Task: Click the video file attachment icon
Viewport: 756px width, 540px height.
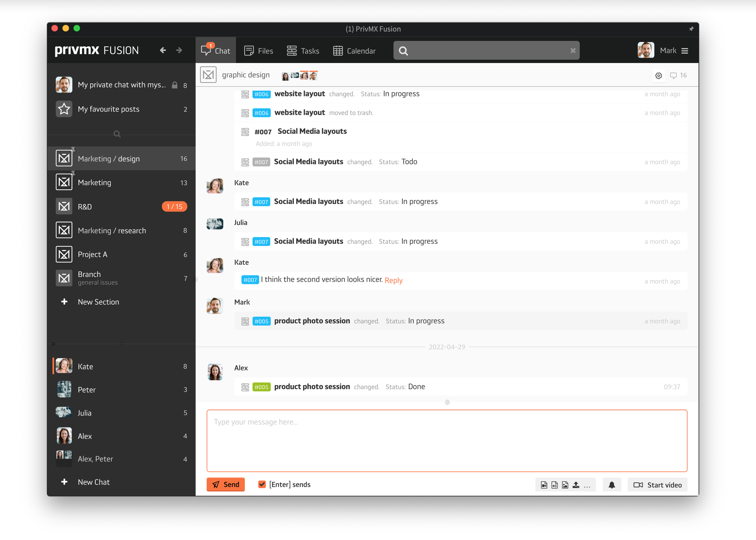Action: tap(544, 485)
